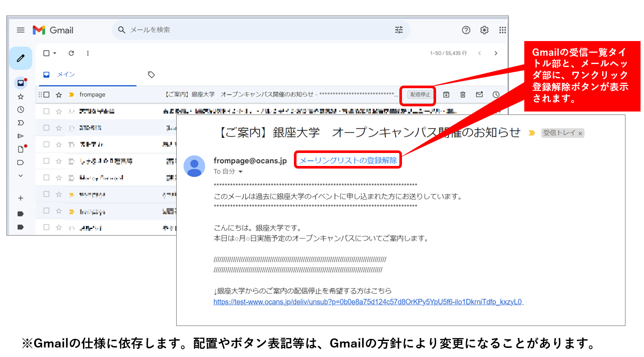The image size is (644, 357).
Task: Open Gmail help question mark icon
Action: [x=466, y=30]
